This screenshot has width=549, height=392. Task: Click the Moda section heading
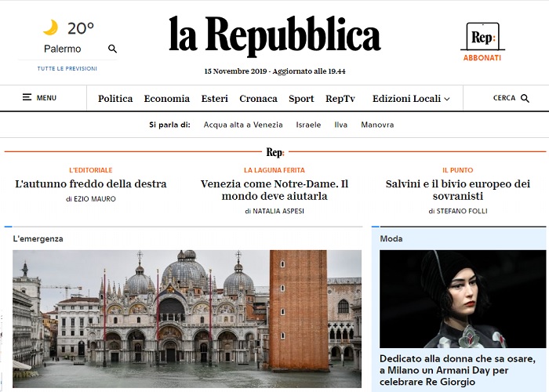point(391,238)
